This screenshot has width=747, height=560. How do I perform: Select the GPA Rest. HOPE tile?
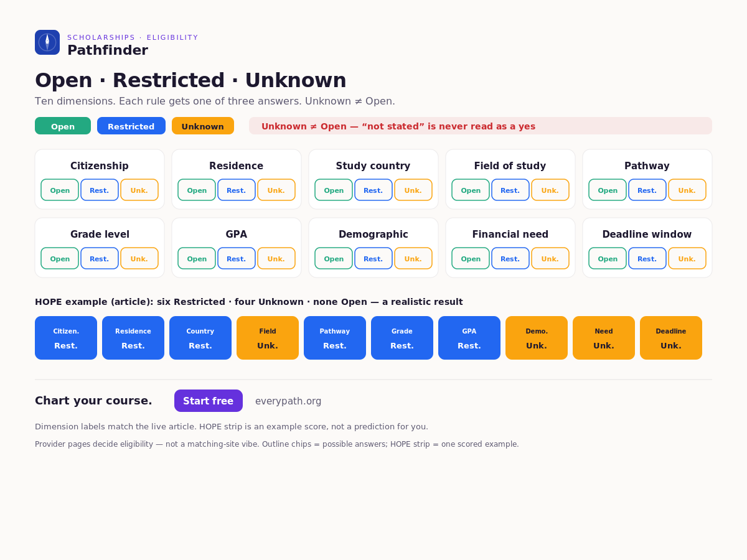pos(469,338)
